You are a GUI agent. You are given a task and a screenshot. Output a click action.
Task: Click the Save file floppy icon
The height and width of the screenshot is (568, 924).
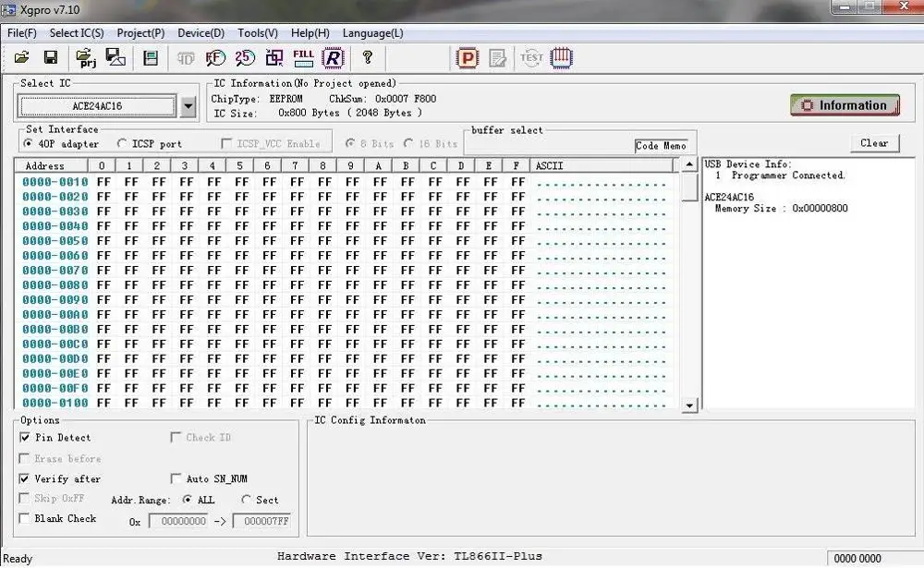51,58
